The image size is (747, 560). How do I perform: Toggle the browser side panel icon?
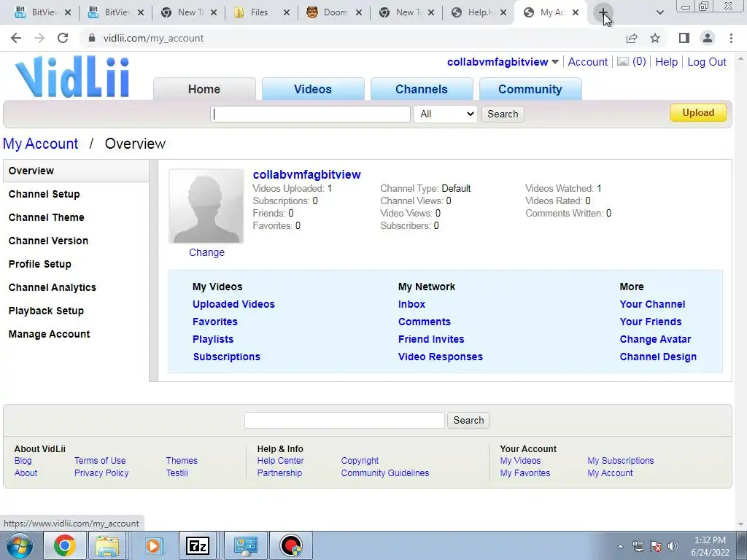pos(684,38)
